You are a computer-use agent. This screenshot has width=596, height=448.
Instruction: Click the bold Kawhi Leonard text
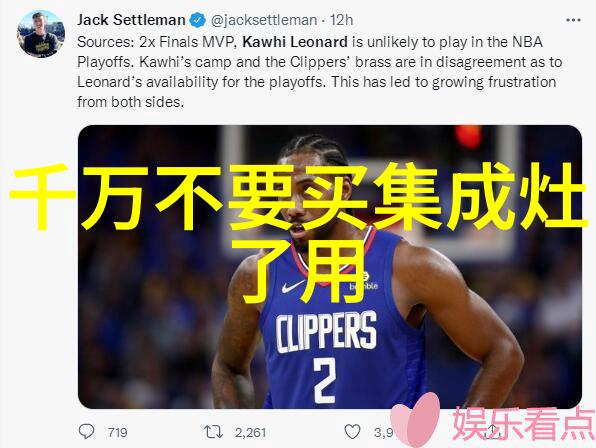click(295, 42)
